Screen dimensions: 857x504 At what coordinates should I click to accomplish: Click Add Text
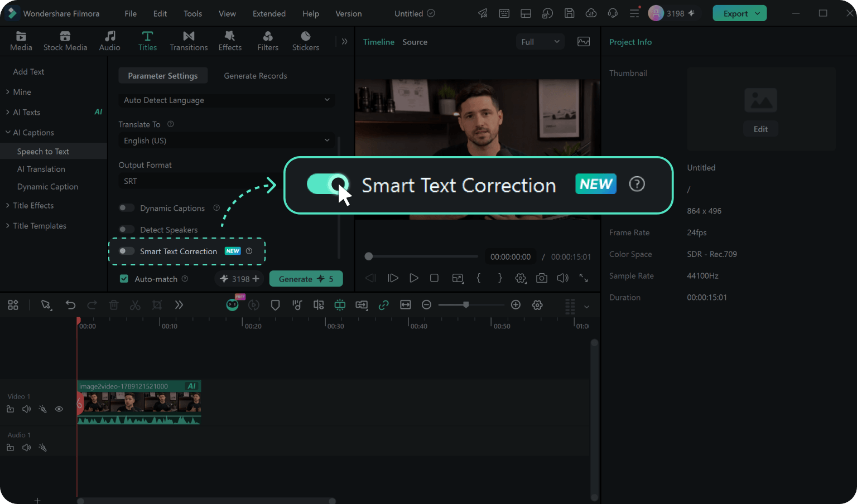tap(28, 72)
